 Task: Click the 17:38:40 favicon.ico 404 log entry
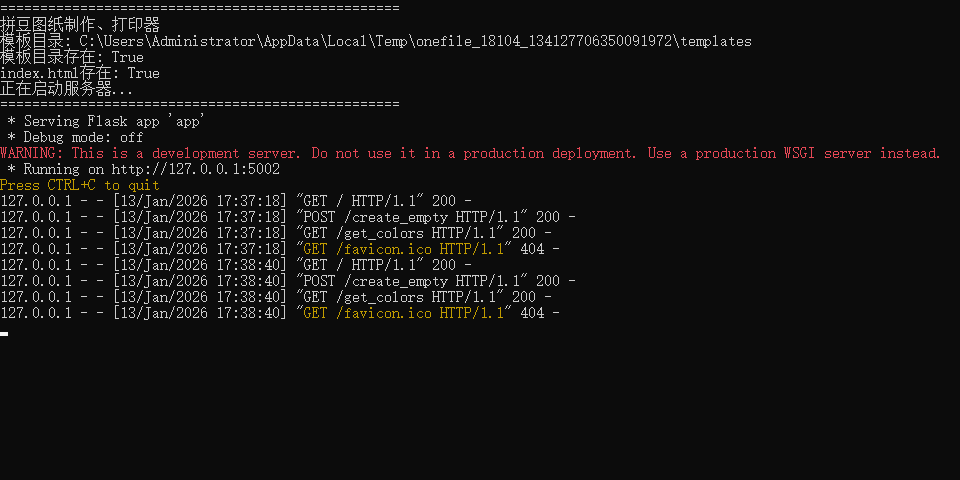click(x=280, y=313)
